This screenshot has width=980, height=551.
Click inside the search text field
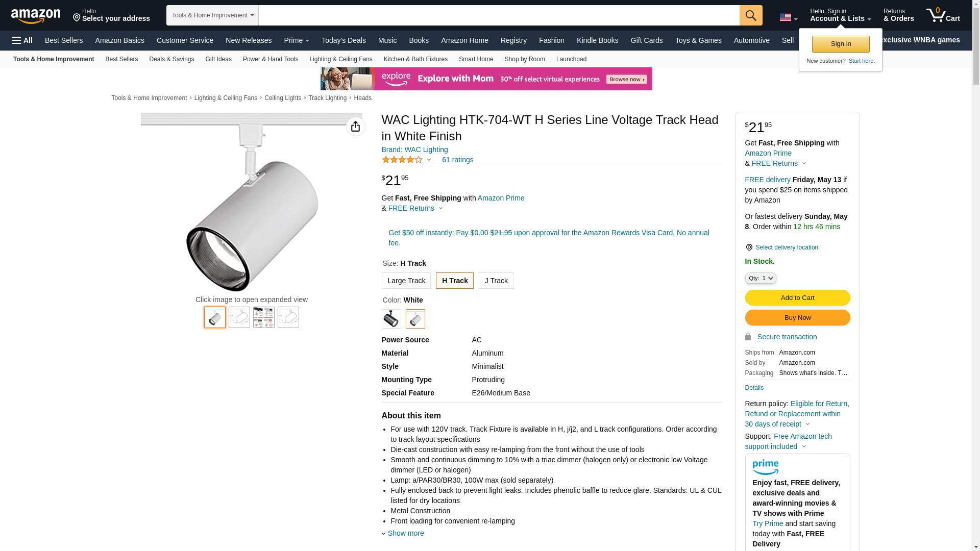click(x=499, y=15)
